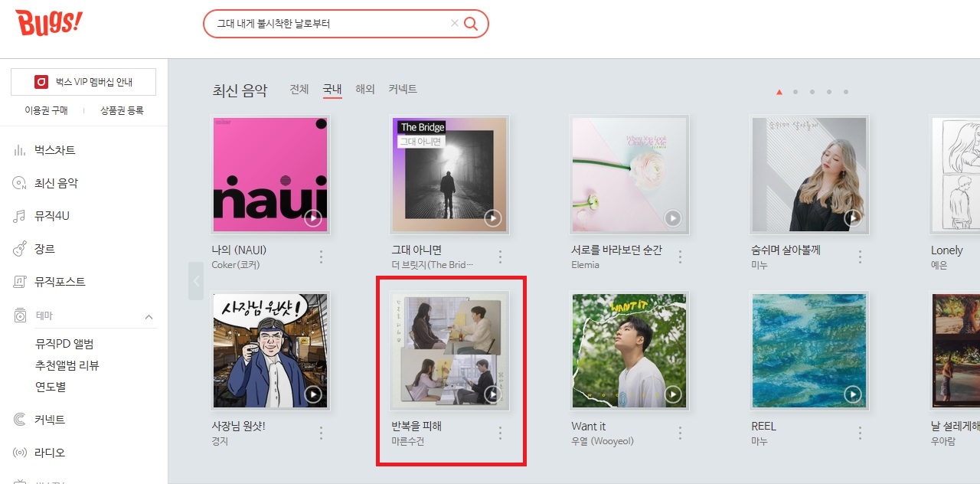Open 뮤직PD 앨범 submenu item
980x484 pixels.
click(64, 344)
